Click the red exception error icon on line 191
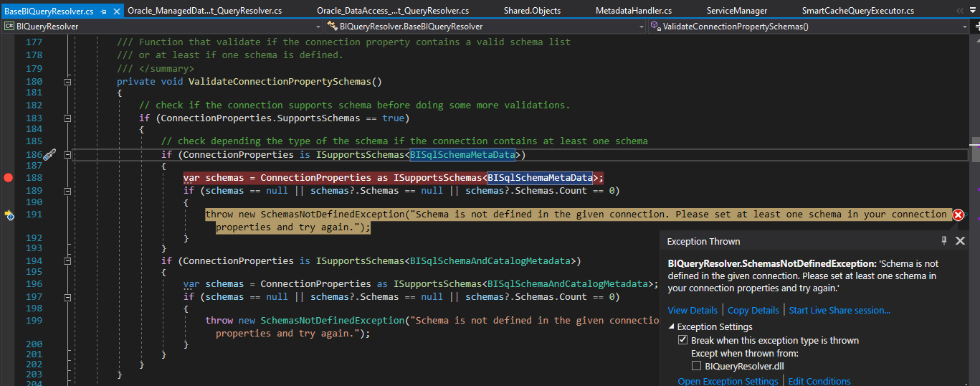Viewport: 980px width, 386px height. (x=958, y=215)
